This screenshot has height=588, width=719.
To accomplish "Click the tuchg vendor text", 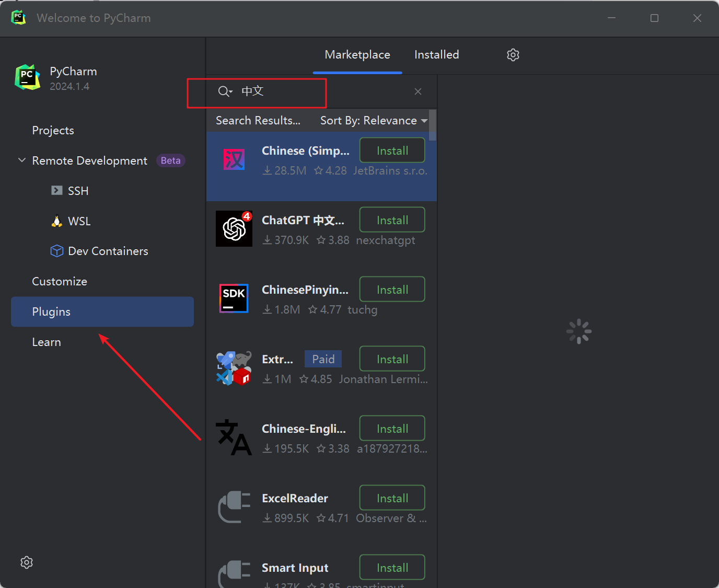I will pyautogui.click(x=362, y=310).
